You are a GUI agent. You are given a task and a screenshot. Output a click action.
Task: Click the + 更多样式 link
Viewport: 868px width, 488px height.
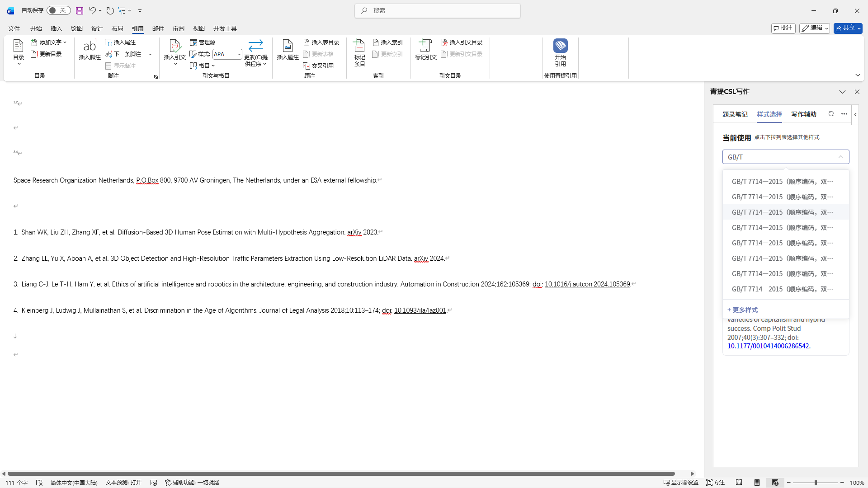click(742, 310)
